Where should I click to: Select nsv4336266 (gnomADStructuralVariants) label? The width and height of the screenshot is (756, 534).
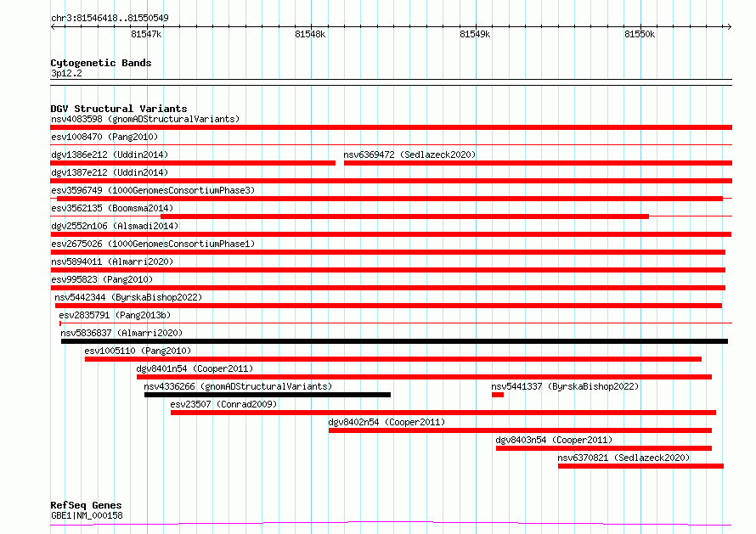pyautogui.click(x=238, y=386)
